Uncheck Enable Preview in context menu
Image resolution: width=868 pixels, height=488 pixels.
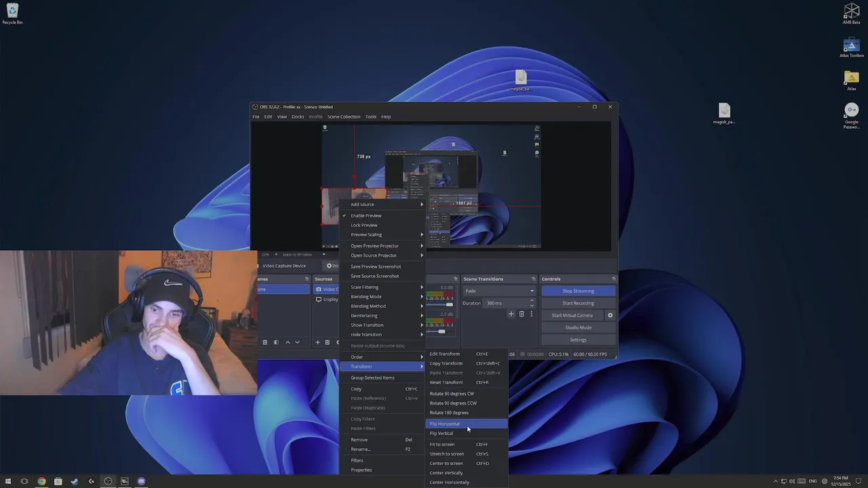(382, 216)
